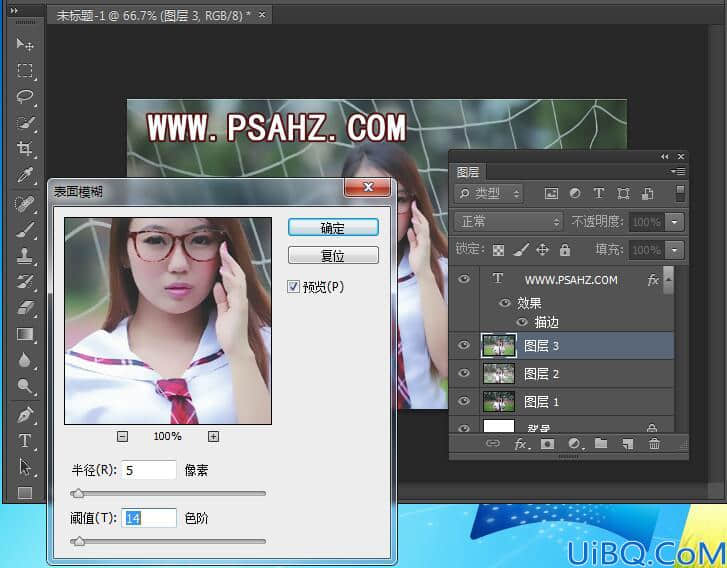Filter layers by adjustment layer icon
The height and width of the screenshot is (568, 727).
click(x=575, y=193)
